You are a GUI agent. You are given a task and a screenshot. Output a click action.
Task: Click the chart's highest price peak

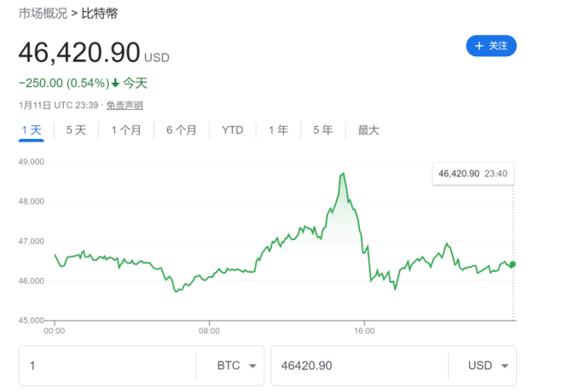(343, 174)
